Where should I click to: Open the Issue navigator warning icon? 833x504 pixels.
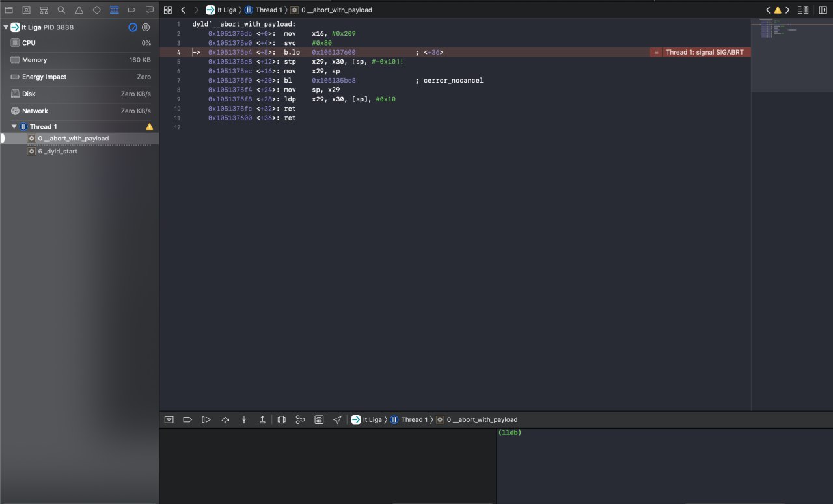point(79,10)
